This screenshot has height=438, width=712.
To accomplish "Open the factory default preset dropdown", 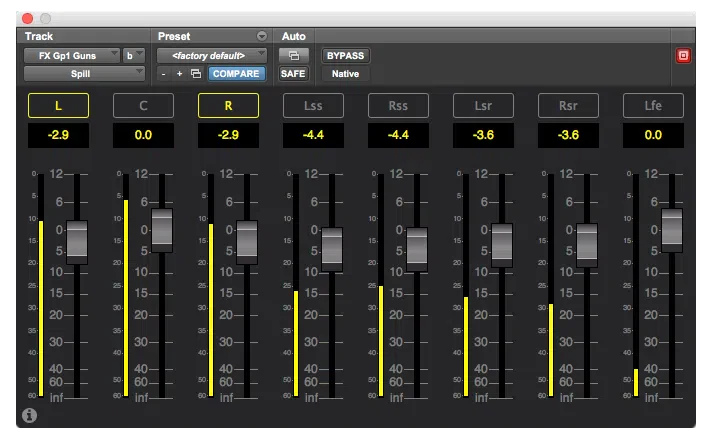I will pos(212,56).
